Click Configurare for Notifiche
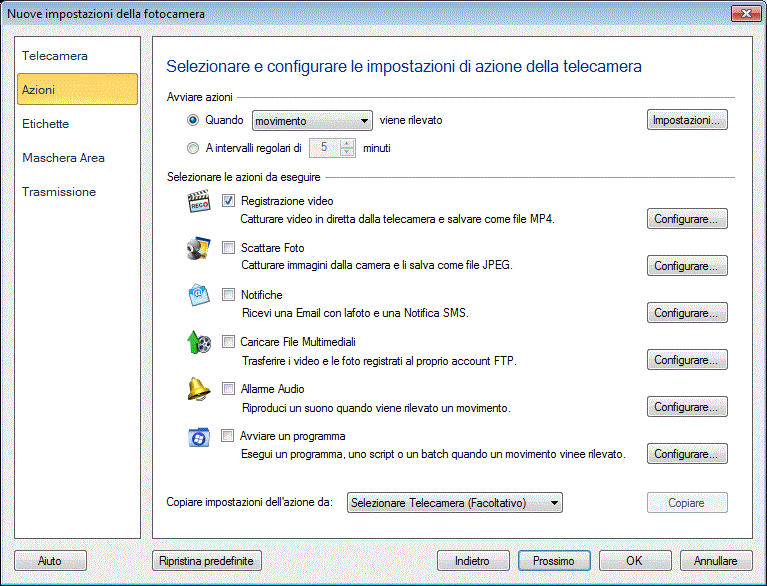 (x=686, y=313)
